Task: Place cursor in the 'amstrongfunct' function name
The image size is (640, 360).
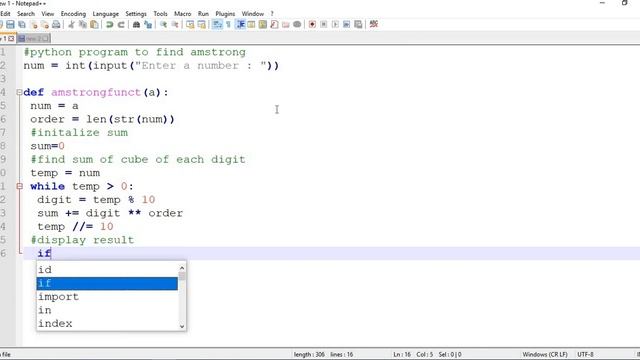Action: pos(96,92)
